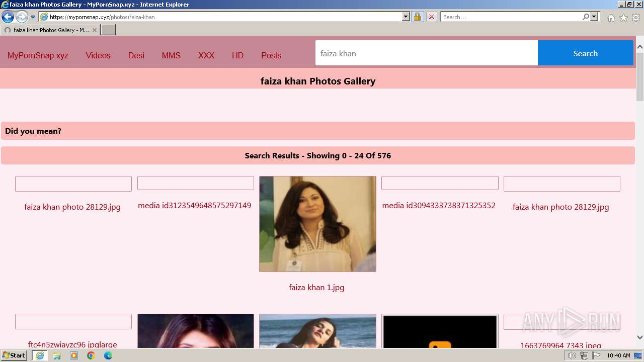The height and width of the screenshot is (362, 644).
Task: Click the volume speaker tray icon
Action: (572, 355)
